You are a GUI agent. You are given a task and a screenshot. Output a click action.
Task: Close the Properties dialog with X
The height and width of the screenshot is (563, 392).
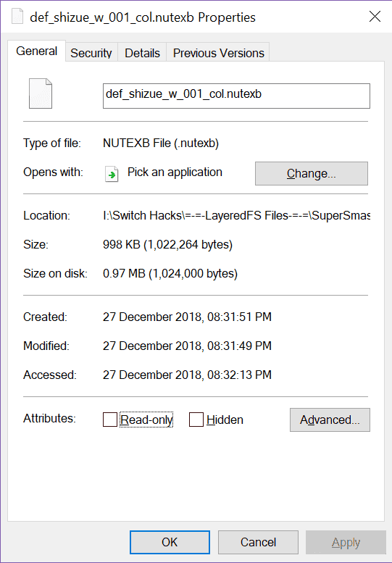(375, 17)
